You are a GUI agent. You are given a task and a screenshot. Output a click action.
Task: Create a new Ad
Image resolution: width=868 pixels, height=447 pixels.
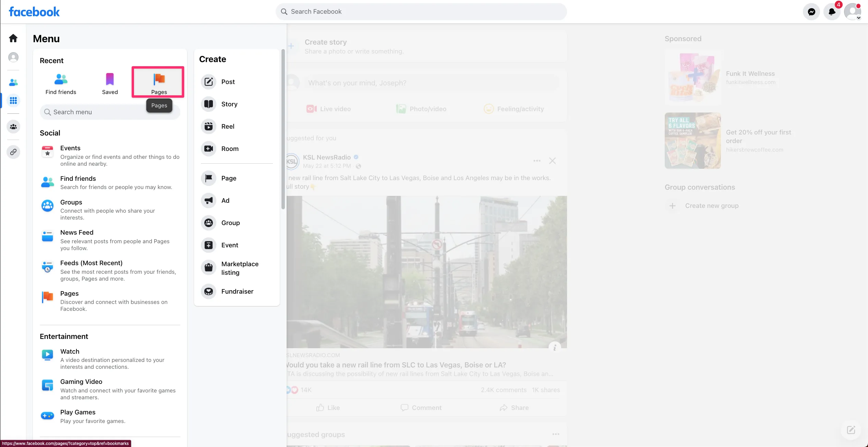[237, 200]
